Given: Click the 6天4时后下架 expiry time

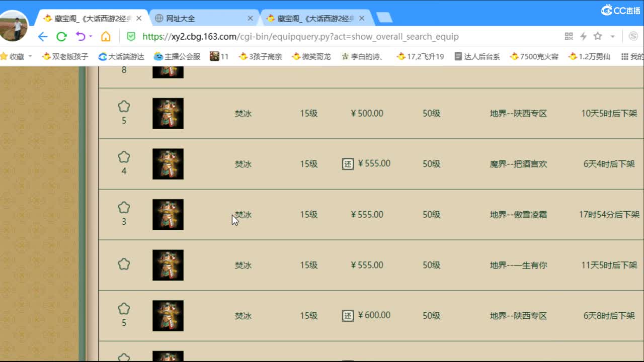Looking at the screenshot, I should pyautogui.click(x=609, y=164).
